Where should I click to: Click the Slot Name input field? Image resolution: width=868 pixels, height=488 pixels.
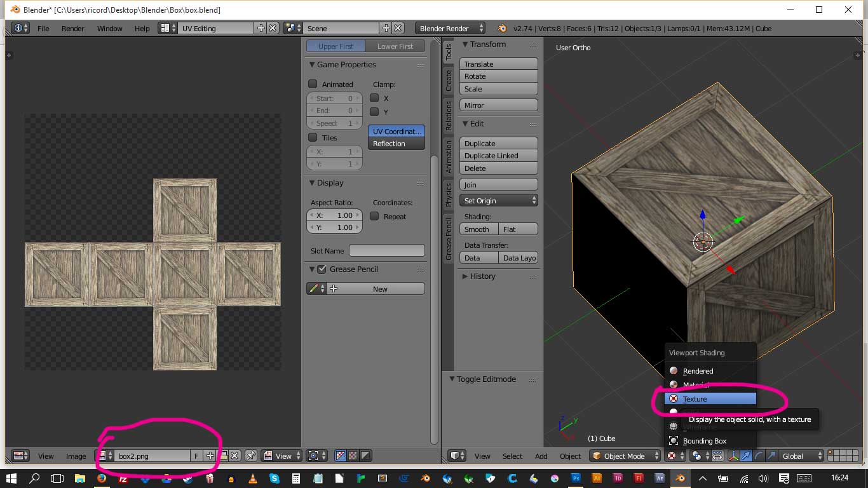pyautogui.click(x=386, y=251)
